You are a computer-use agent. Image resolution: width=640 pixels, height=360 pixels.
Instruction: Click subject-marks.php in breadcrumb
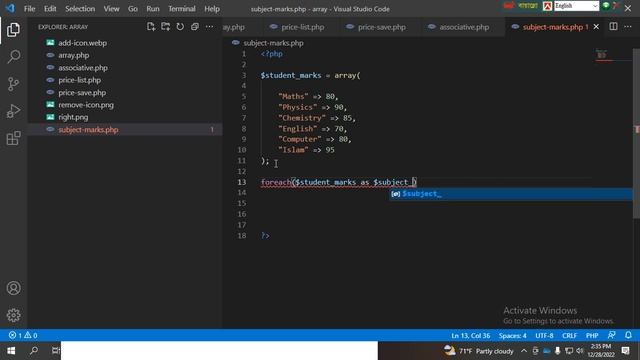coord(273,43)
